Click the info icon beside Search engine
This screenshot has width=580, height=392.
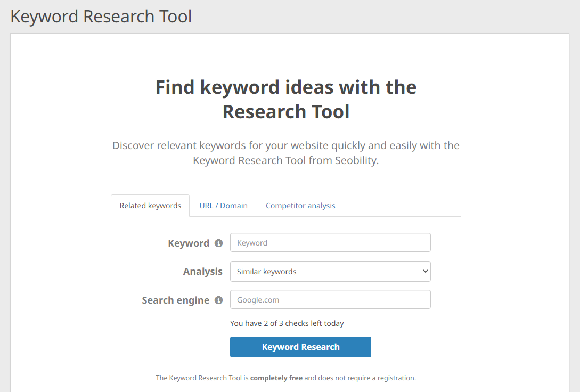[x=218, y=300]
